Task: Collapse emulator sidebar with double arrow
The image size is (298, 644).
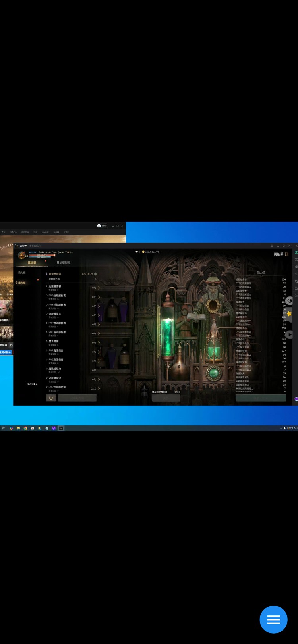Action: coord(296,246)
